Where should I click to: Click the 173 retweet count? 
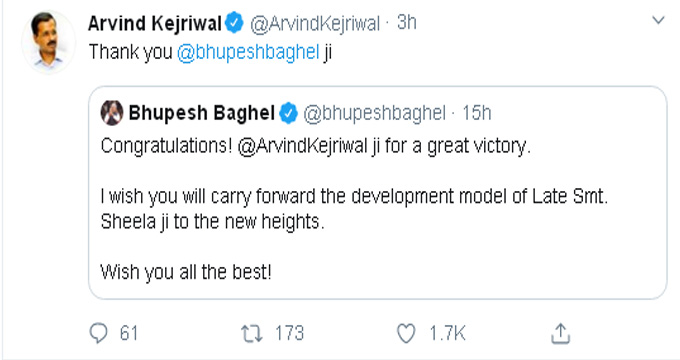(290, 334)
